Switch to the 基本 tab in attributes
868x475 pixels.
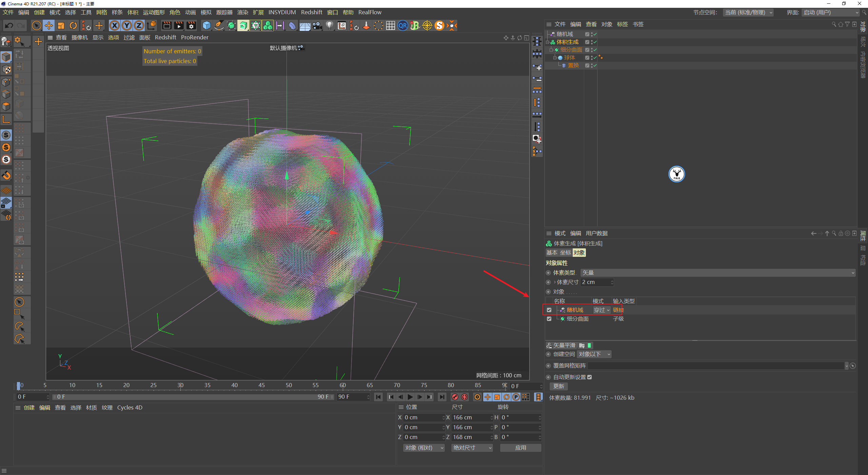point(552,253)
